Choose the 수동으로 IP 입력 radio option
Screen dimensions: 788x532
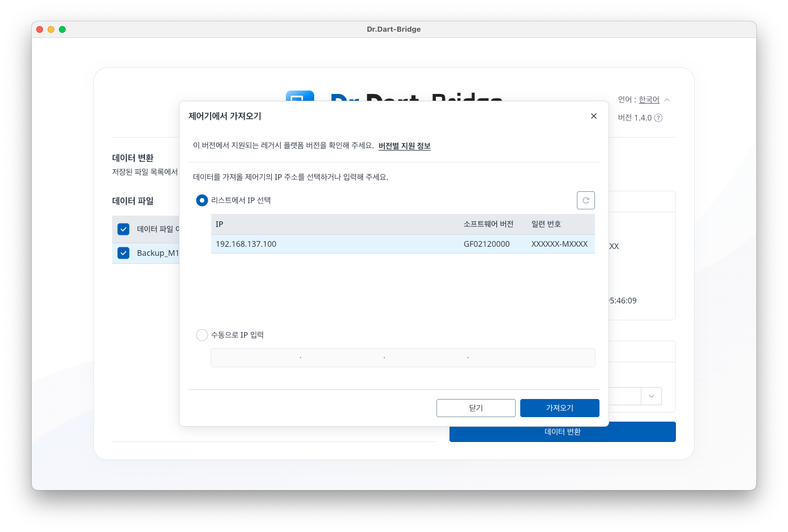coord(202,335)
